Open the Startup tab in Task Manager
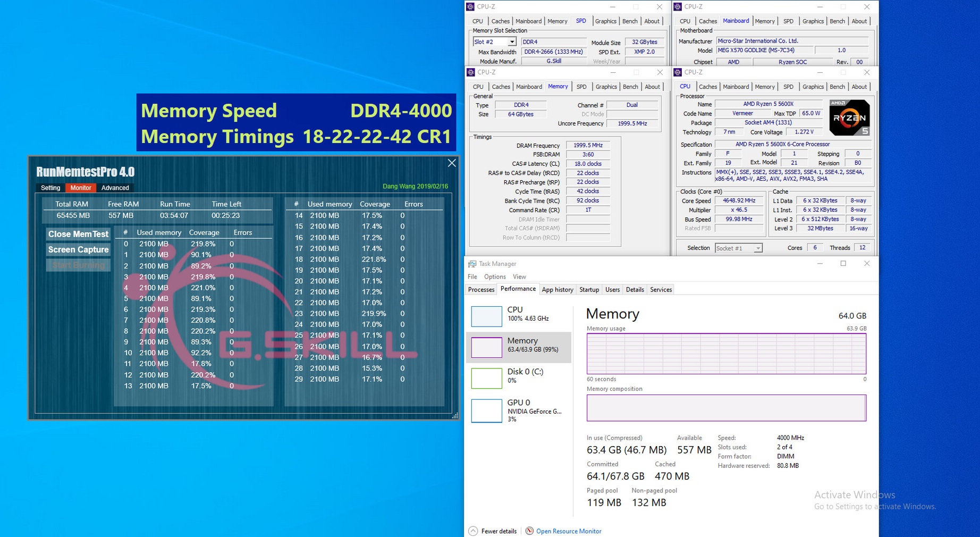The image size is (980, 537). (x=589, y=290)
